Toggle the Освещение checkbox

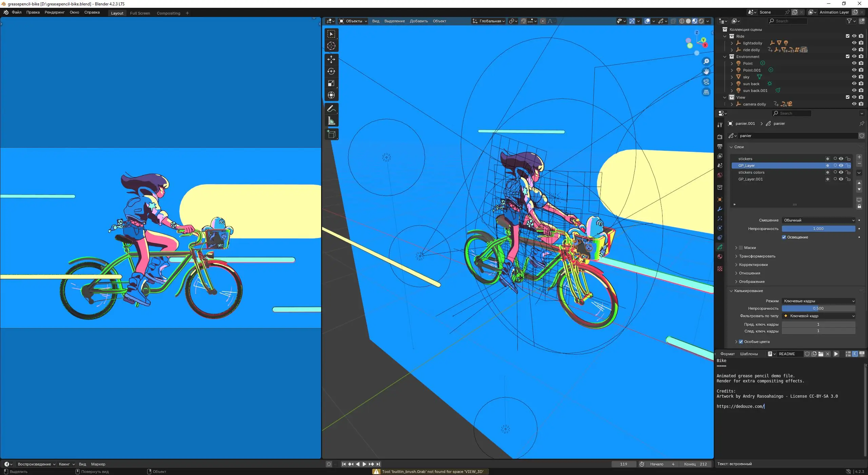point(784,237)
